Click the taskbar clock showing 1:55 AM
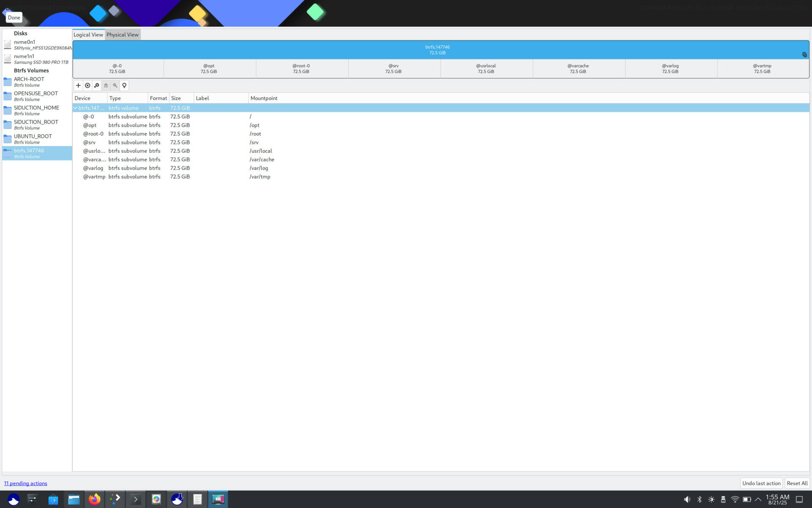The height and width of the screenshot is (508, 812). (777, 500)
